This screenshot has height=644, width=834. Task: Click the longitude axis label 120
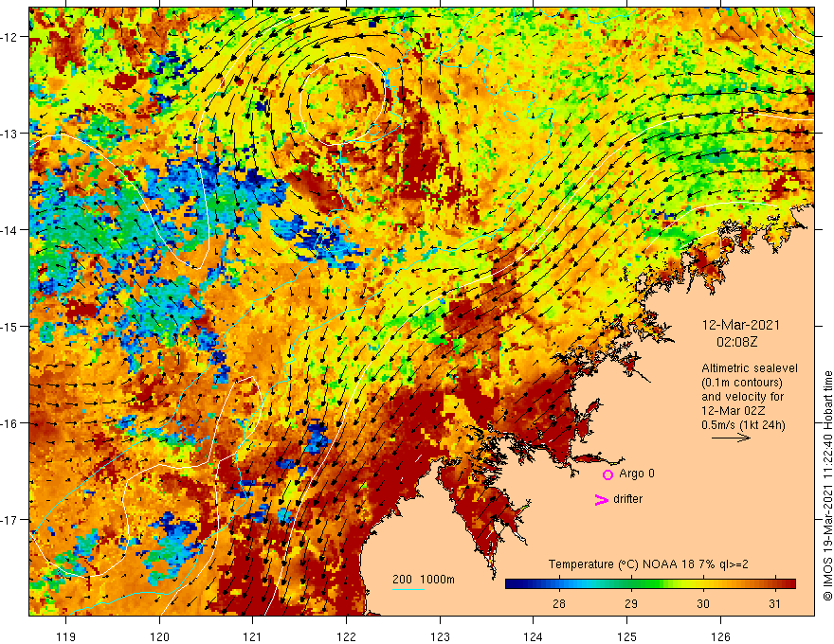159,636
